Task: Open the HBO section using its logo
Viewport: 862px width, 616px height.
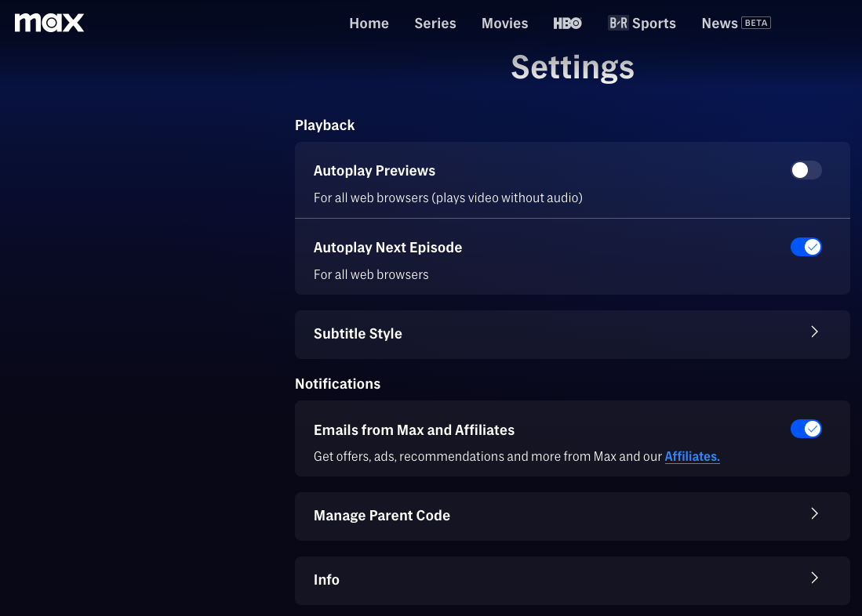Action: click(x=567, y=23)
